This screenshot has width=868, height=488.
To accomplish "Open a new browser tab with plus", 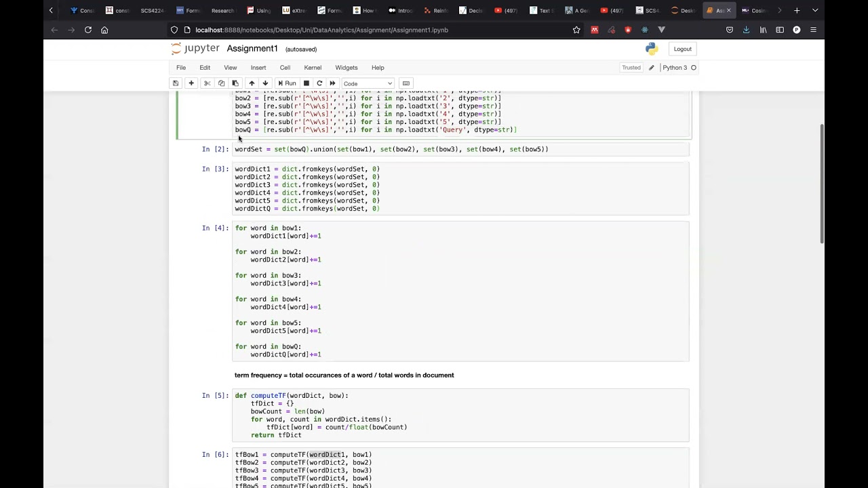I will point(797,10).
